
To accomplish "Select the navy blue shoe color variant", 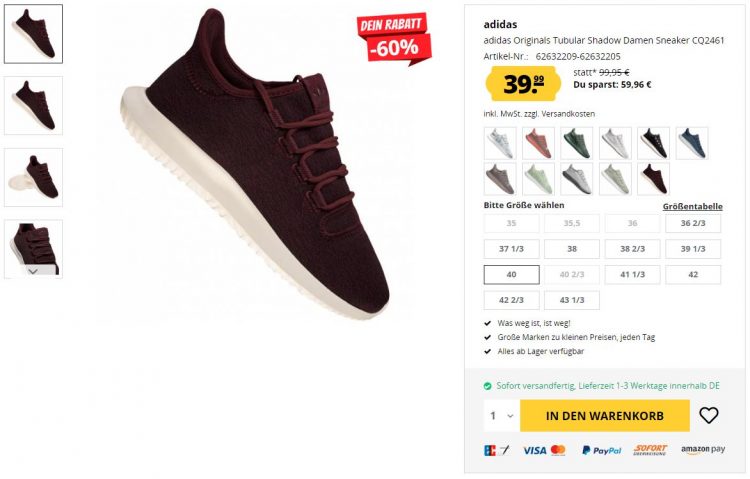I will (x=692, y=143).
